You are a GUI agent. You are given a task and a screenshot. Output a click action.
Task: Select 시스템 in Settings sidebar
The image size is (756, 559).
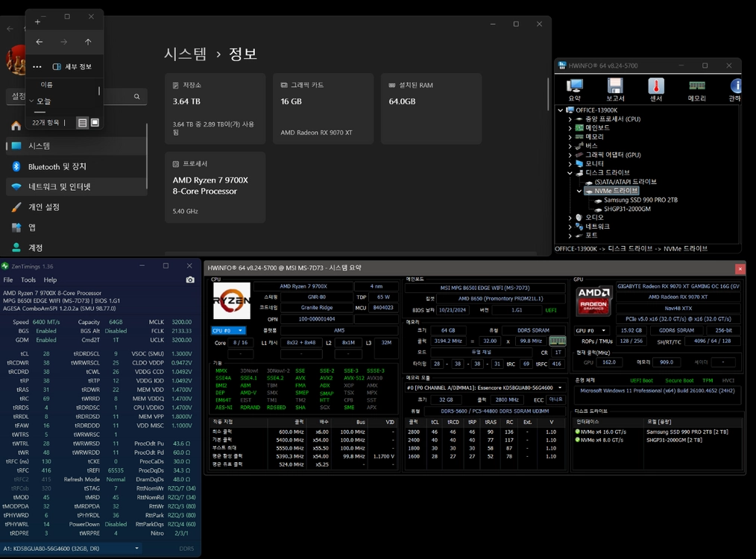click(76, 145)
